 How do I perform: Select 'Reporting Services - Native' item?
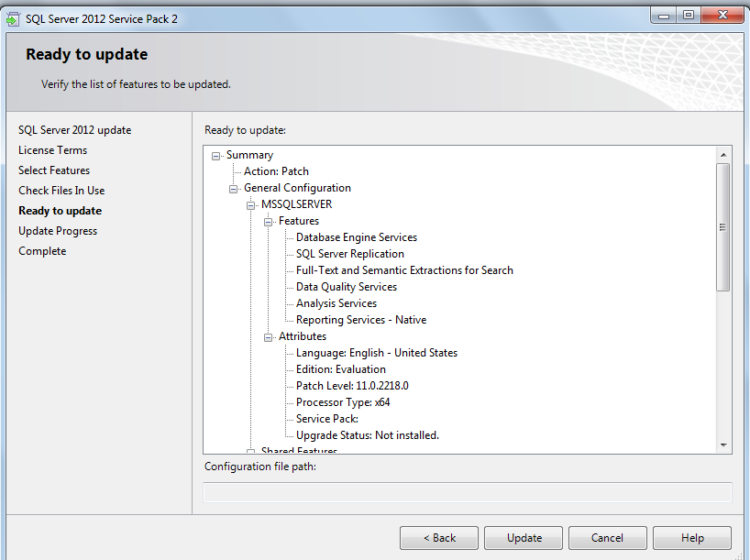[x=361, y=320]
